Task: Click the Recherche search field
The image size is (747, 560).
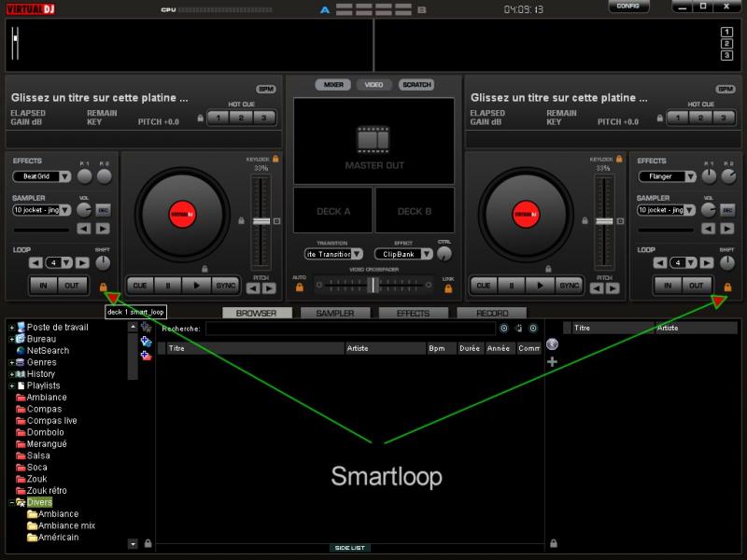Action: click(351, 329)
